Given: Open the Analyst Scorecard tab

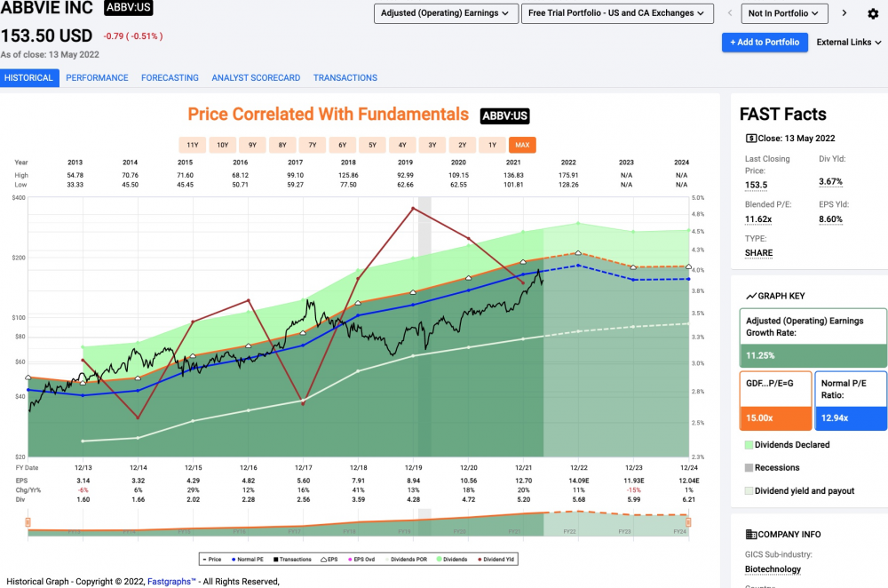Looking at the screenshot, I should (x=256, y=77).
